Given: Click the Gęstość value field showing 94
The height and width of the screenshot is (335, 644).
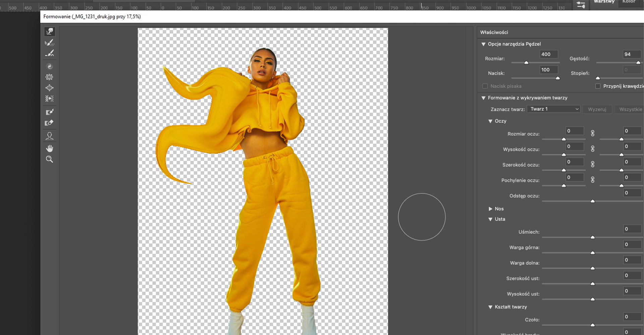Looking at the screenshot, I should click(x=632, y=54).
